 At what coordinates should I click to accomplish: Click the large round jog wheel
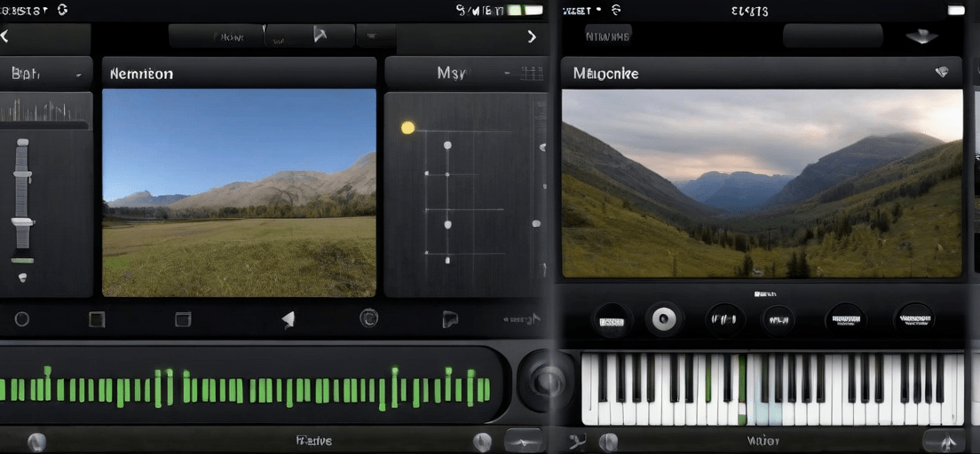[x=546, y=380]
